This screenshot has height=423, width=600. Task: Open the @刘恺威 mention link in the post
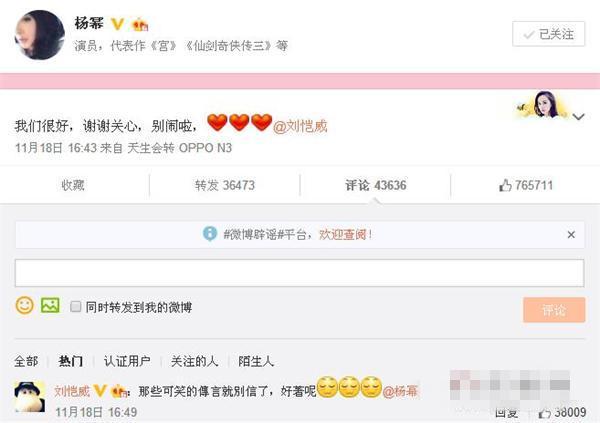click(x=300, y=126)
